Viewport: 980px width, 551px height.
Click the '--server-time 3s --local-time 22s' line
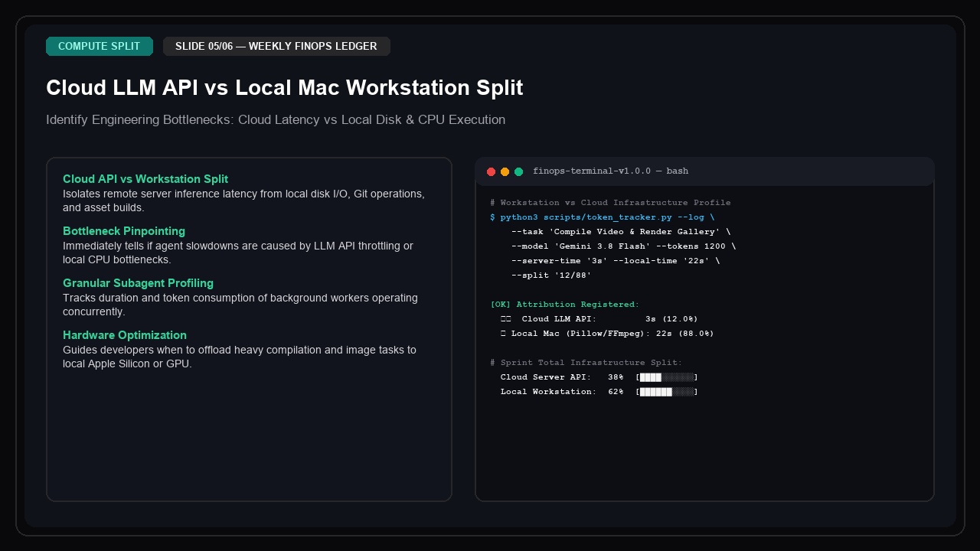tap(616, 261)
